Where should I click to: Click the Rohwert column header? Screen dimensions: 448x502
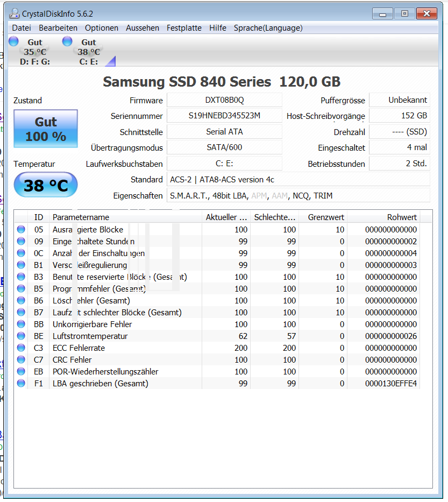(384, 217)
